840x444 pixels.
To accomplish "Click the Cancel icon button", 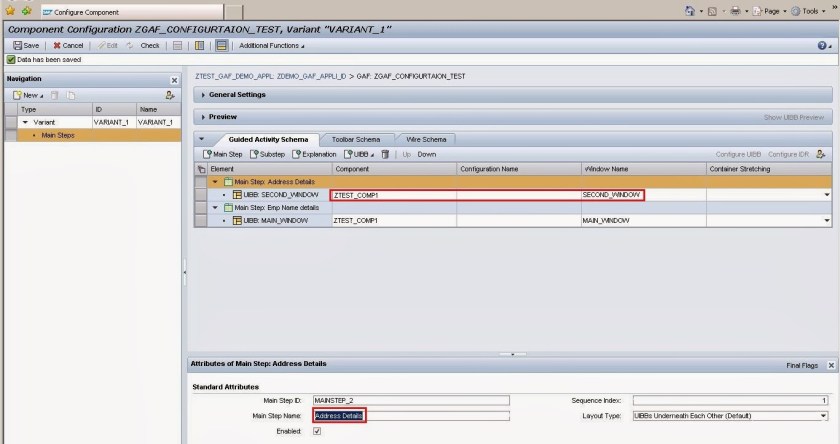I will 68,45.
